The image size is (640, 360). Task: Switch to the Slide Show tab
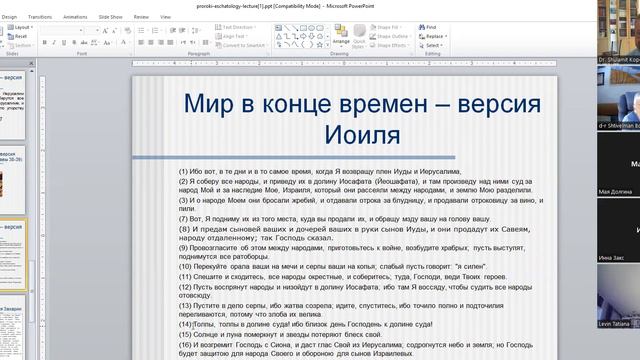pos(110,17)
